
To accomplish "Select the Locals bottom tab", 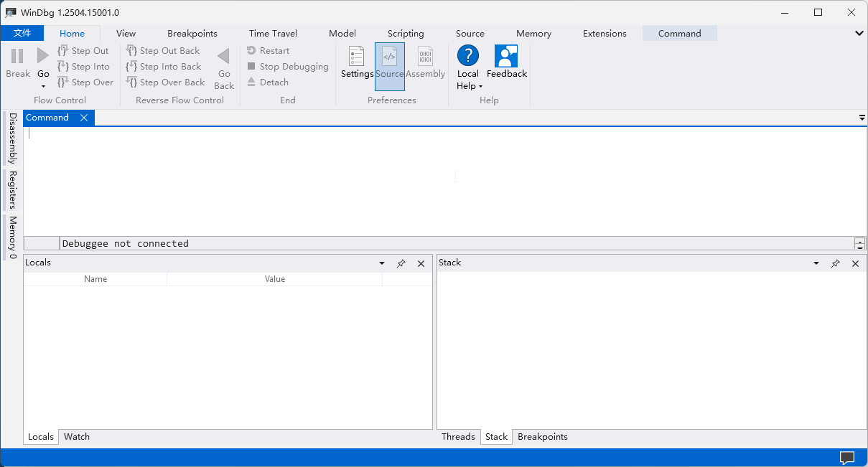I will 41,437.
